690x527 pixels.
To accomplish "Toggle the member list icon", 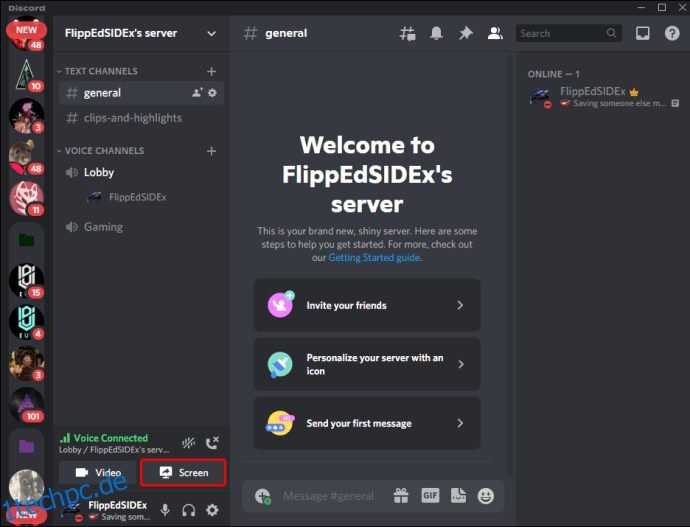I will [495, 33].
